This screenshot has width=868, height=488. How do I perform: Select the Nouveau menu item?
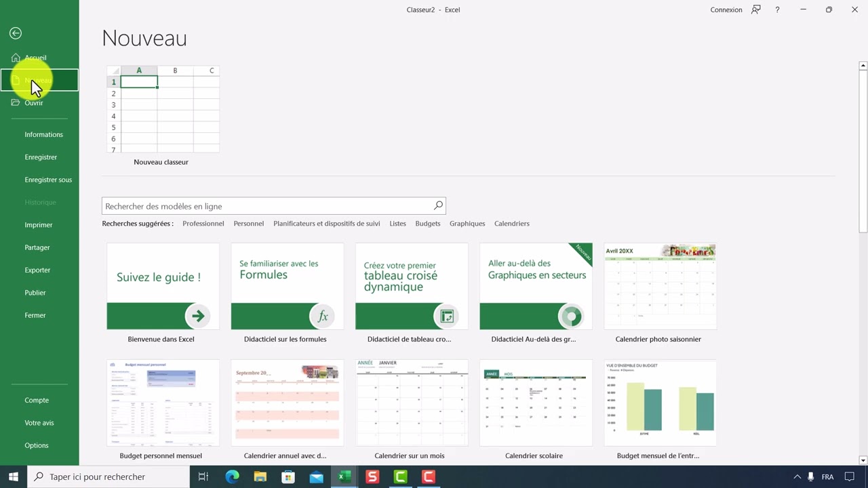[x=39, y=80]
